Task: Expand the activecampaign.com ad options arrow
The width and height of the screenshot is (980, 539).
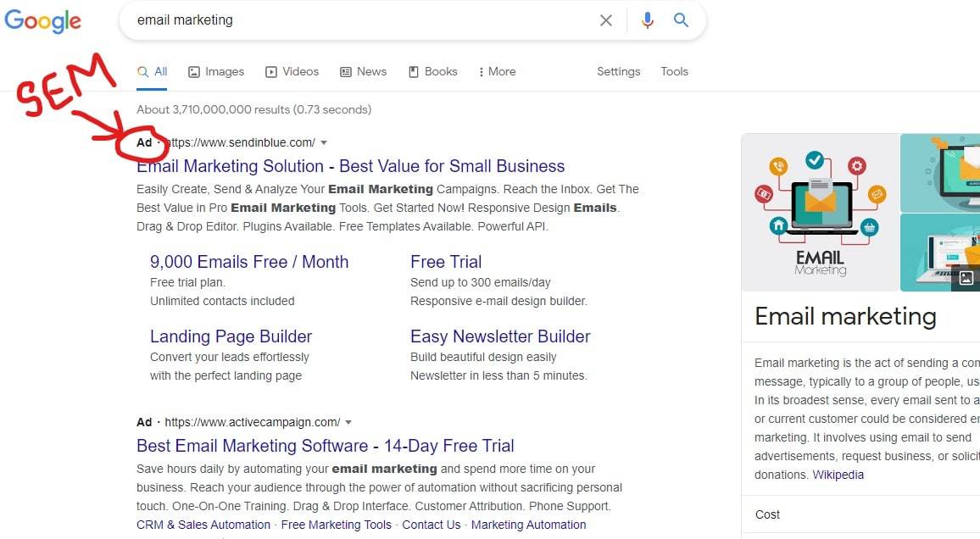Action: click(x=348, y=421)
